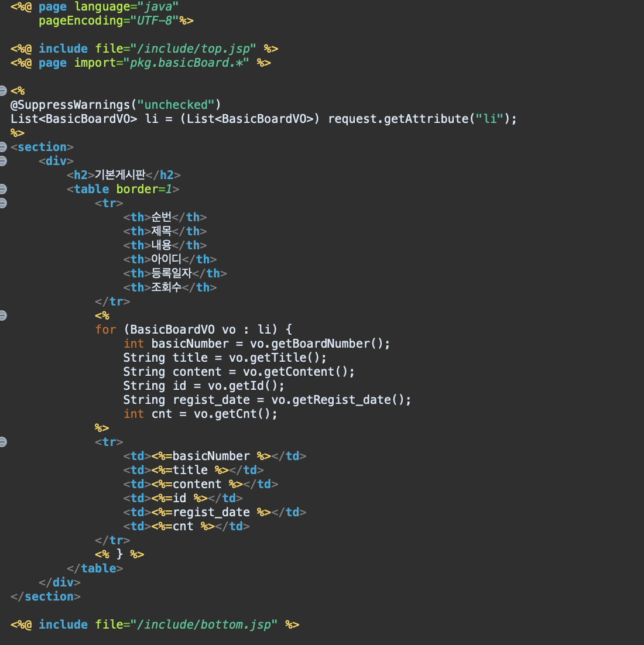
Task: Click the th cell text 조회수
Action: (x=166, y=287)
